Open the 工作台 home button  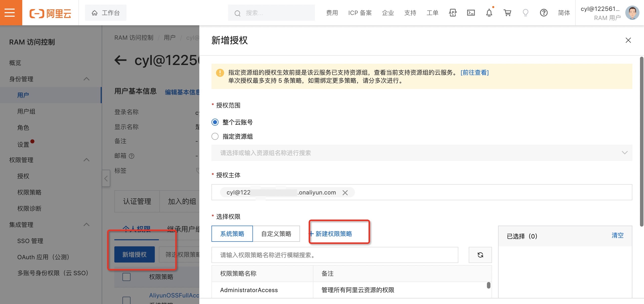[105, 13]
